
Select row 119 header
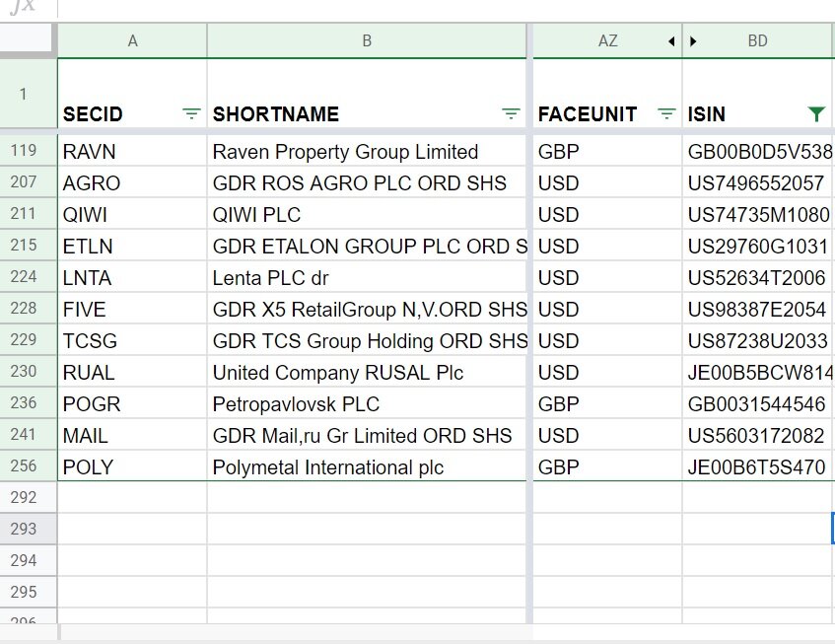29,150
